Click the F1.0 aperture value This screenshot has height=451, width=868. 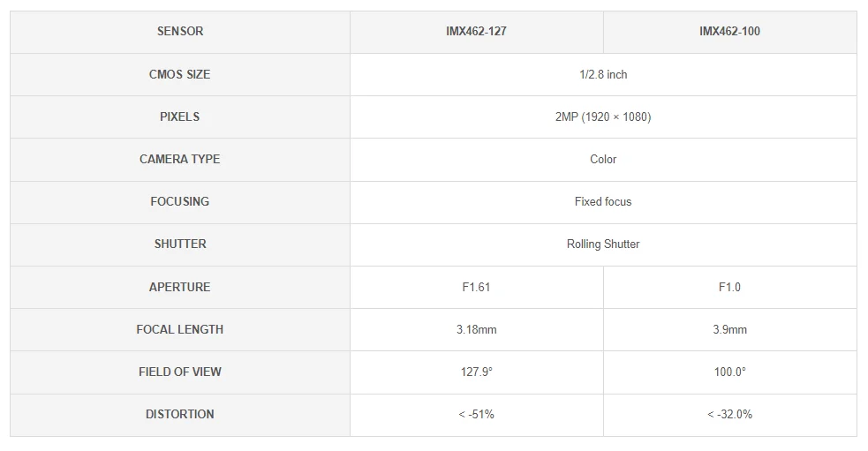[729, 287]
